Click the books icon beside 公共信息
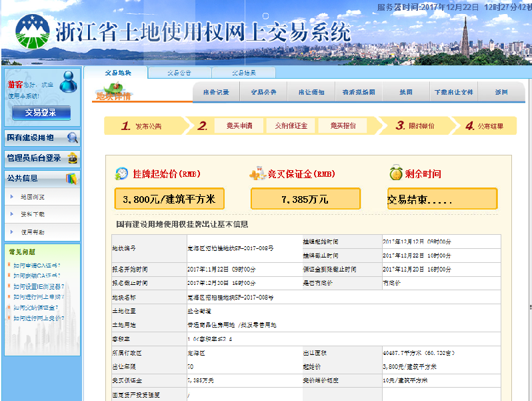This screenshot has width=532, height=401. 72,178
